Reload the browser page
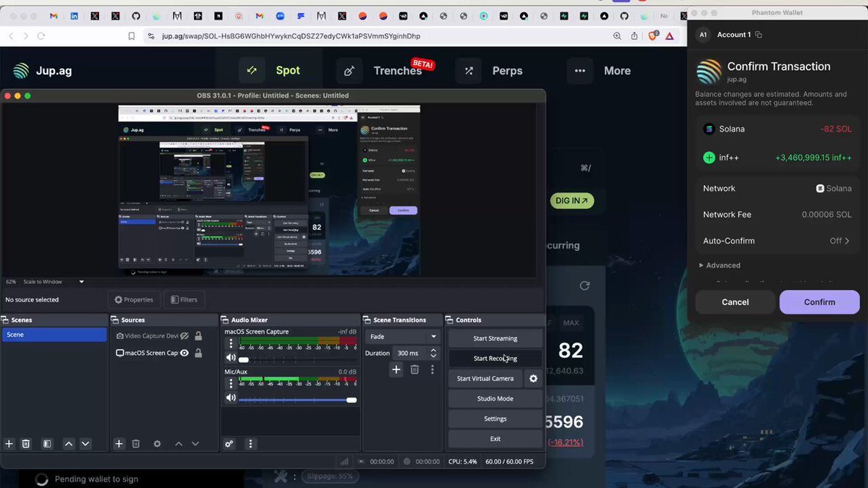Screen dimensions: 868x488 [41, 35]
